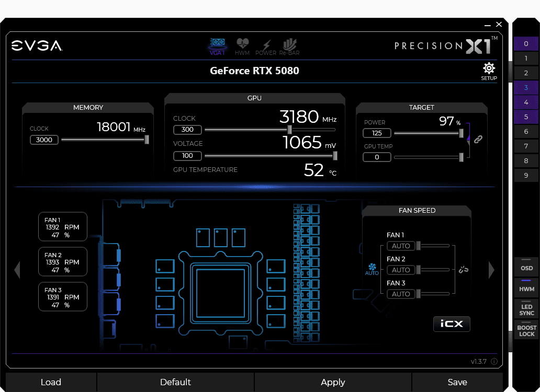Click the voltage value field
Image resolution: width=540 pixels, height=392 pixels.
187,156
